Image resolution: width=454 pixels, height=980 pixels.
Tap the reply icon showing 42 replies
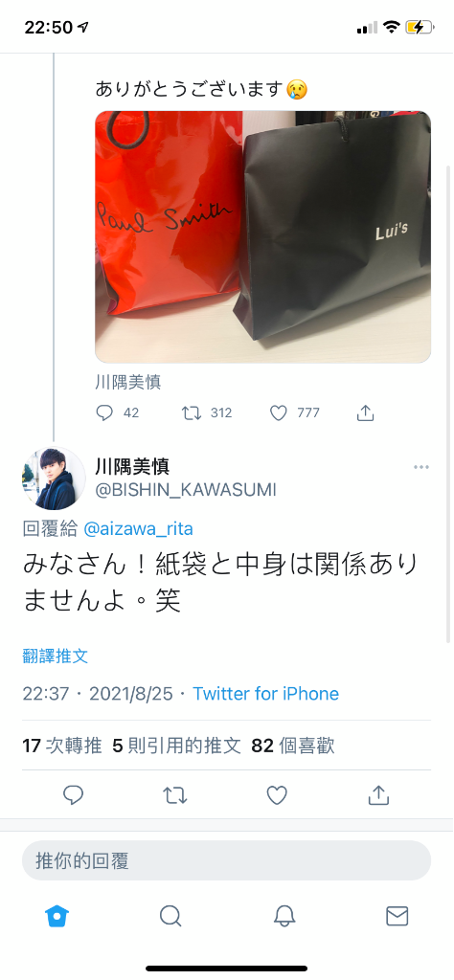[104, 413]
